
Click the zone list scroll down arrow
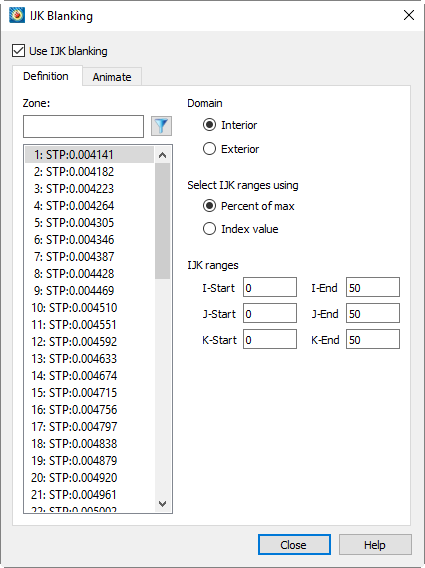[162, 504]
